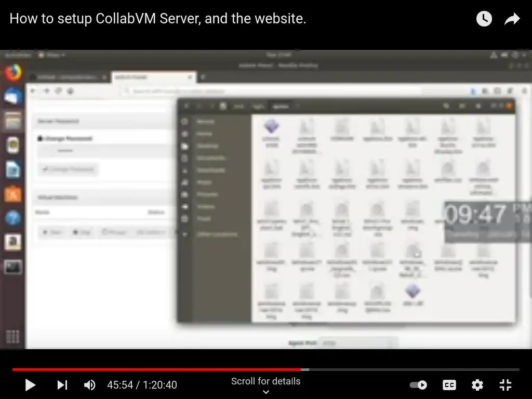Image resolution: width=532 pixels, height=399 pixels.
Task: Click the Firefox address bar
Action: [x=271, y=91]
